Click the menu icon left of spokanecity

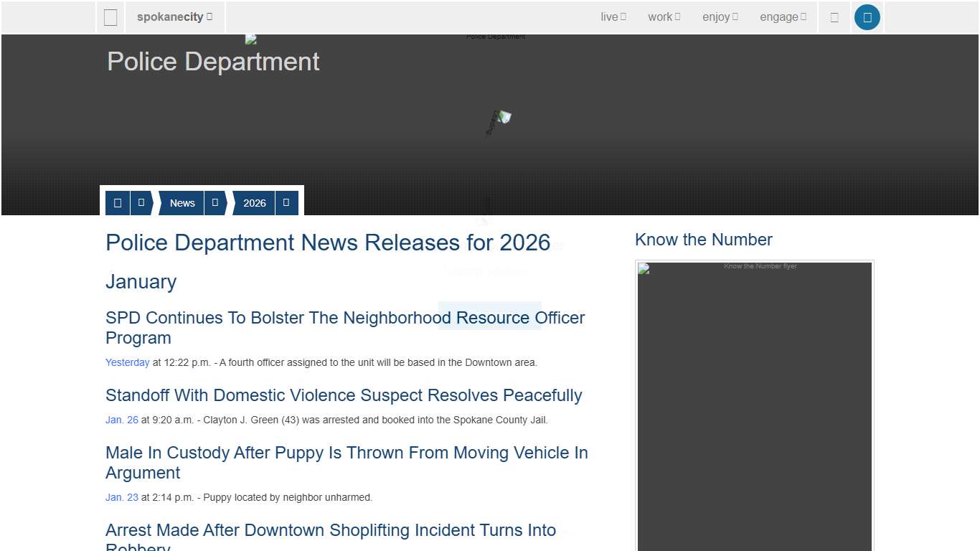point(110,17)
